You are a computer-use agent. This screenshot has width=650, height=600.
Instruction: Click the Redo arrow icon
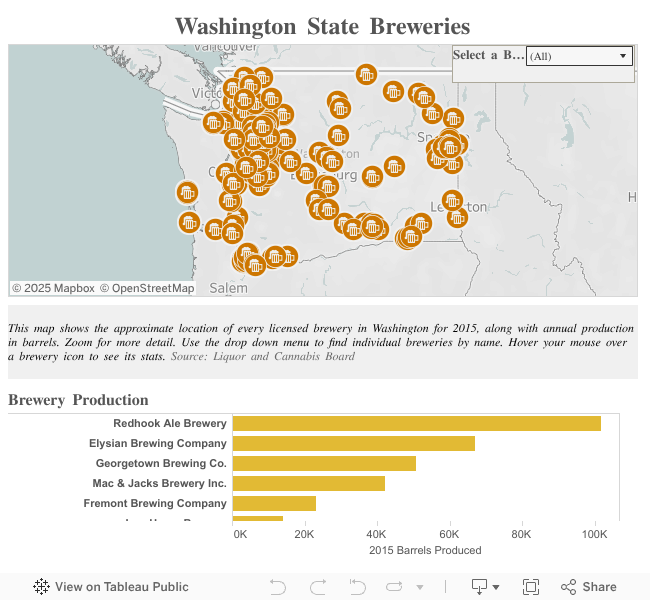coord(318,587)
